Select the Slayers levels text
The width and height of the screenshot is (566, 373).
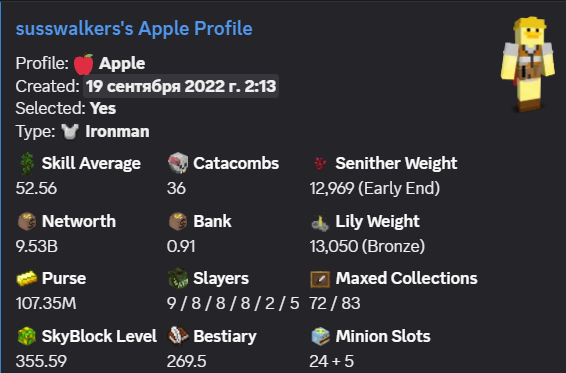pyautogui.click(x=233, y=303)
